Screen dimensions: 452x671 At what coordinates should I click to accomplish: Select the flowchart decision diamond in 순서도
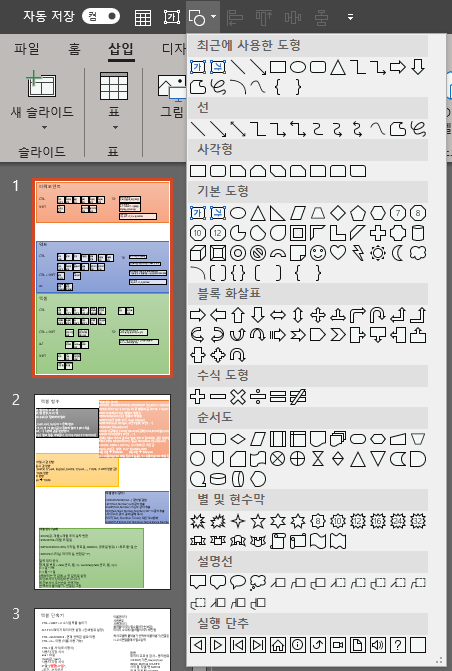click(238, 439)
